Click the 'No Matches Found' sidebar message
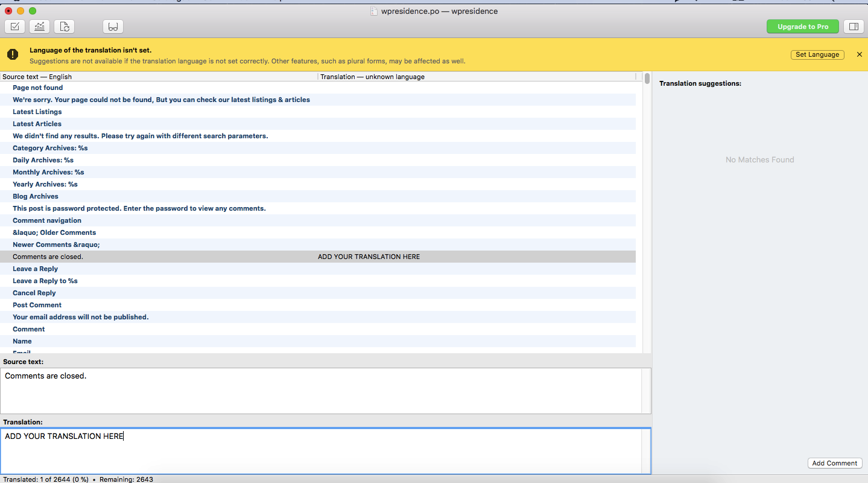The height and width of the screenshot is (483, 868). click(760, 159)
